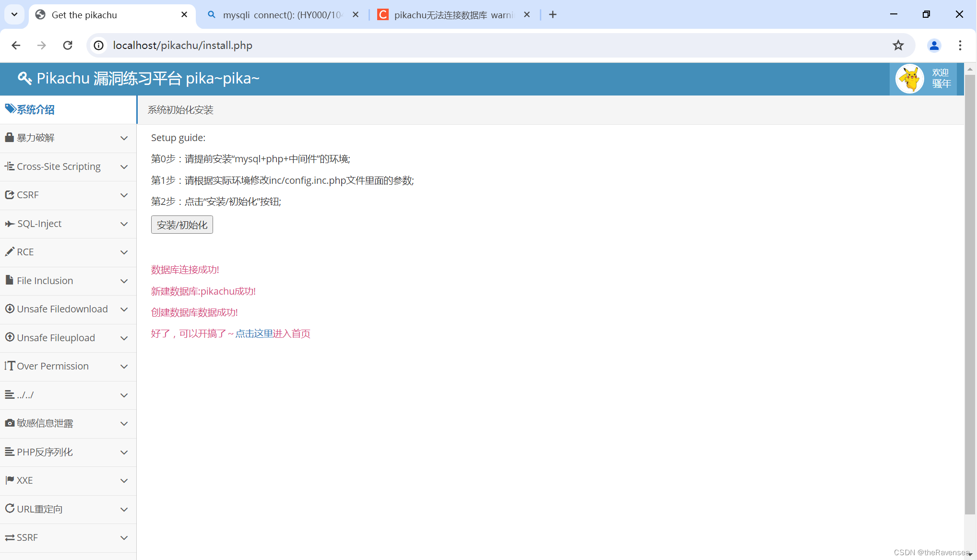Bookmark this page with star icon
Viewport: 977px width, 560px height.
pos(898,45)
